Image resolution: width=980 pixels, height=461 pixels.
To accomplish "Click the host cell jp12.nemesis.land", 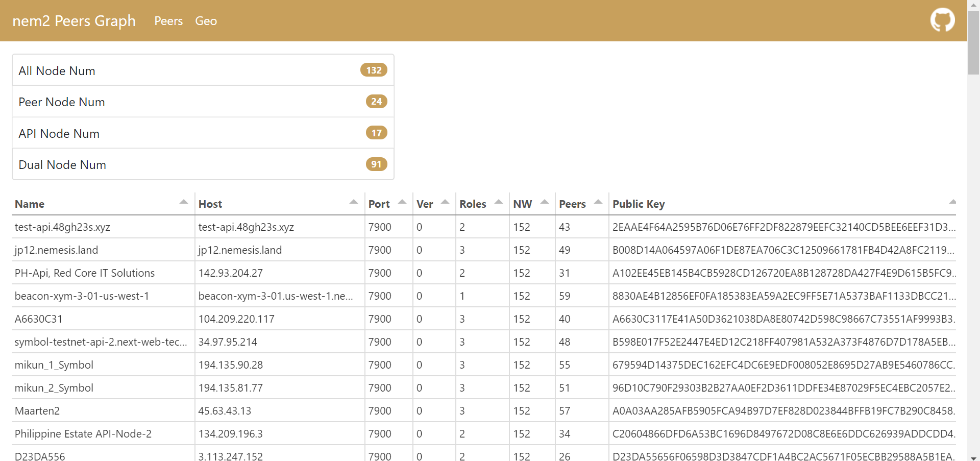I will [x=280, y=250].
